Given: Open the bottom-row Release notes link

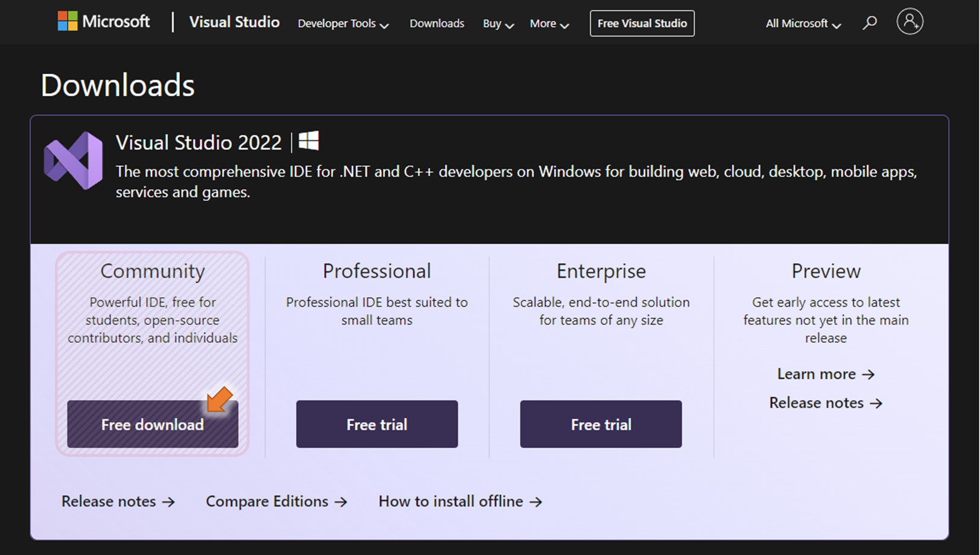Looking at the screenshot, I should point(118,501).
